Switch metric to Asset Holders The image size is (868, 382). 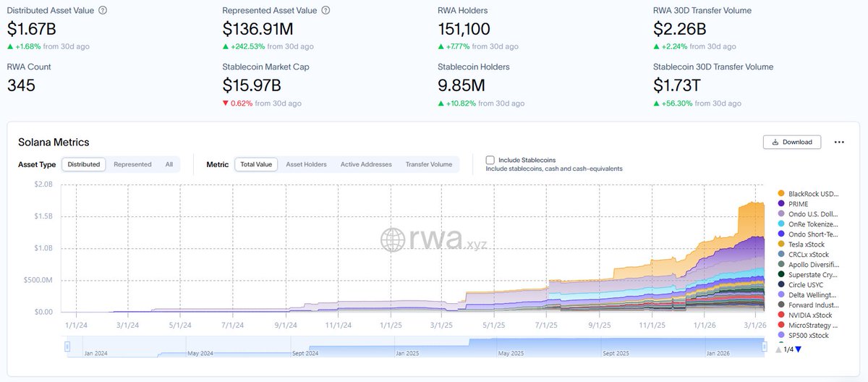tap(306, 164)
